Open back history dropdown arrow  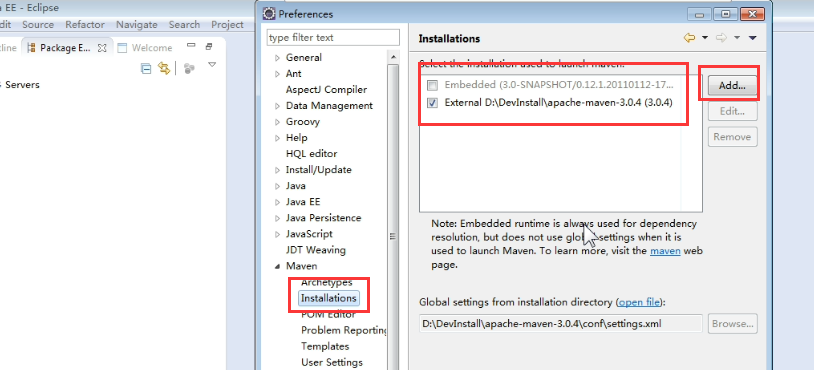point(704,38)
